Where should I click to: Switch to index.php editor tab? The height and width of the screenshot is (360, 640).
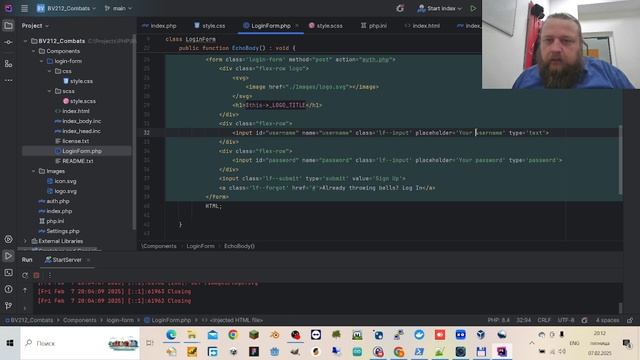click(159, 26)
